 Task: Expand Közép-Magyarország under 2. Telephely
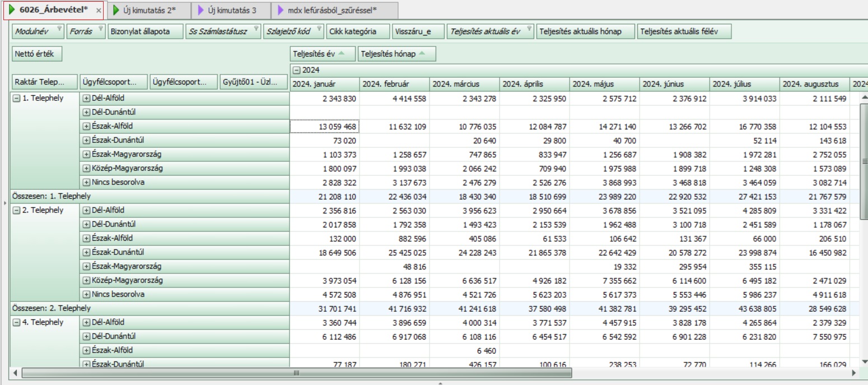(x=86, y=280)
